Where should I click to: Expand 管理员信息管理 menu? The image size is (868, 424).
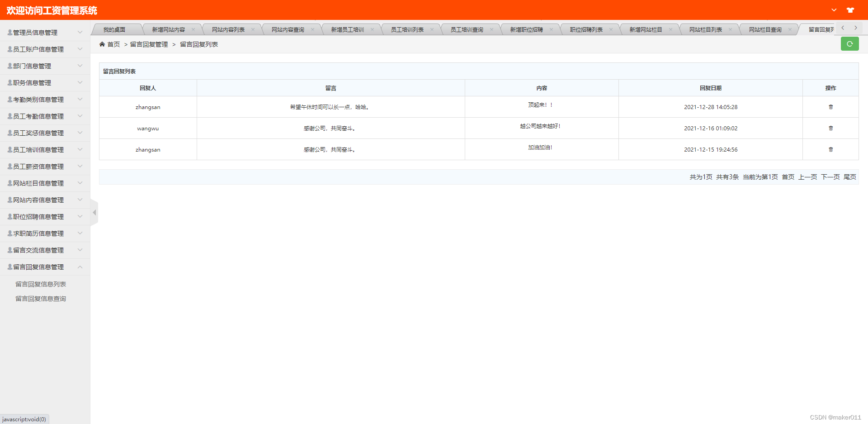coord(45,33)
